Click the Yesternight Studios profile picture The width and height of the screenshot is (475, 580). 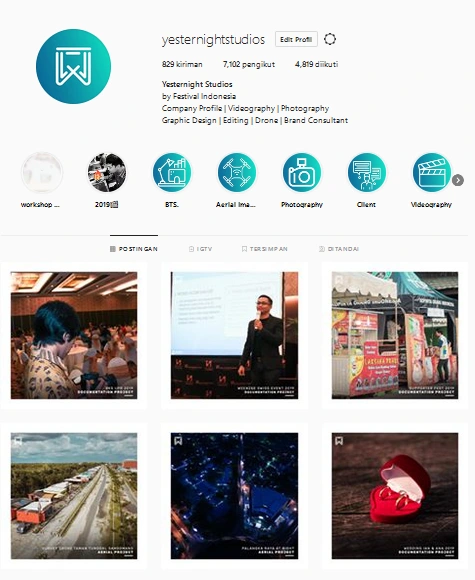click(73, 67)
